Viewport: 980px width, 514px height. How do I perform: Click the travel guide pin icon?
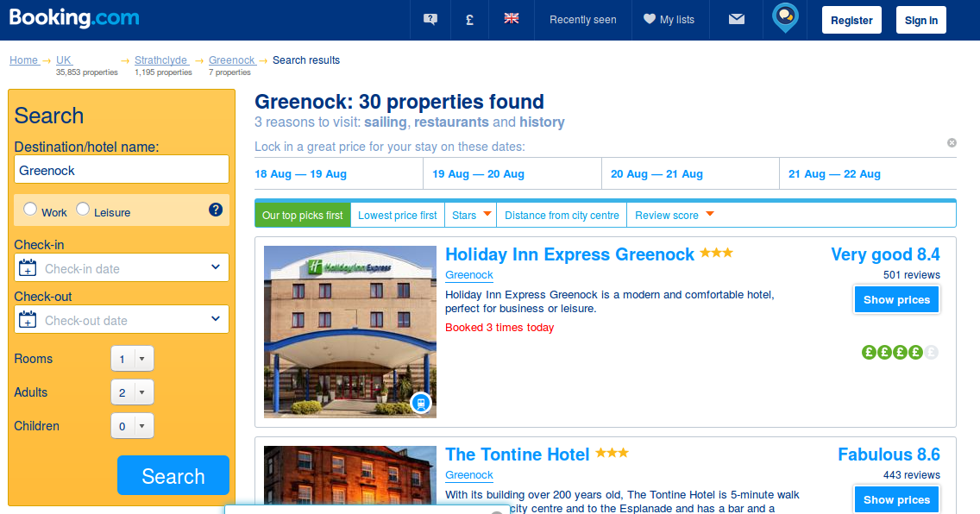coord(785,18)
